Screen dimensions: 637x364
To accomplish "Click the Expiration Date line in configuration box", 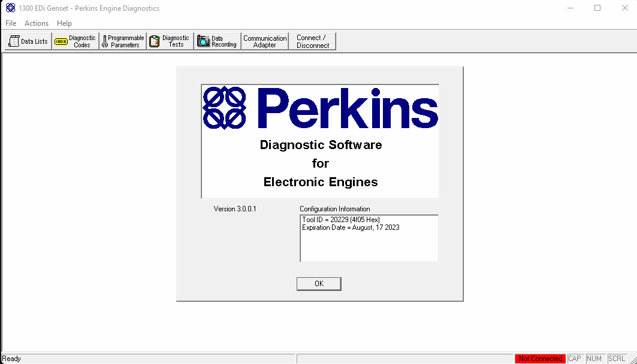I will [x=351, y=227].
